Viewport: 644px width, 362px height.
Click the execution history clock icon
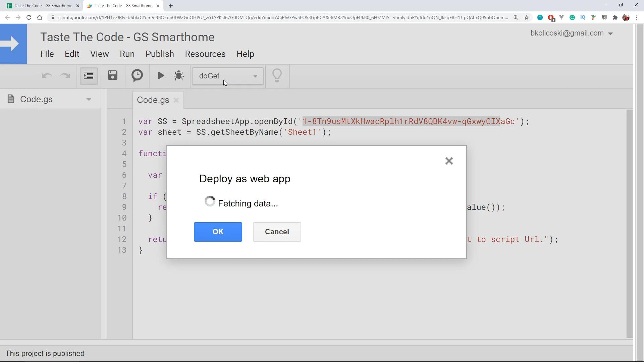(x=137, y=75)
